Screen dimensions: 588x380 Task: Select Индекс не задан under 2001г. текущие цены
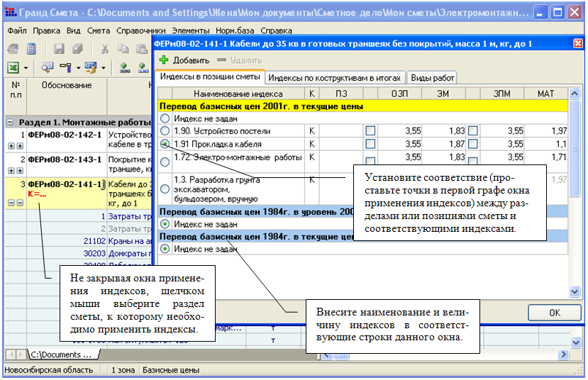point(165,118)
